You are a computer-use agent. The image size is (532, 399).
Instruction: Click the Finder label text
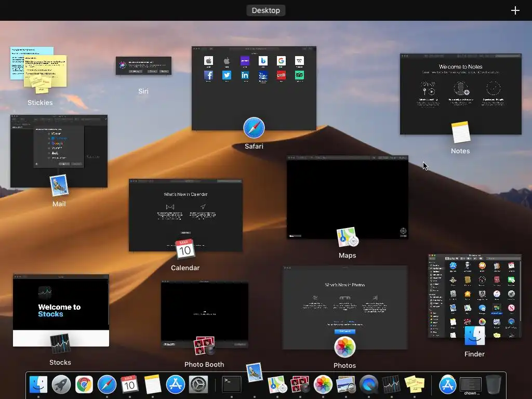(474, 354)
